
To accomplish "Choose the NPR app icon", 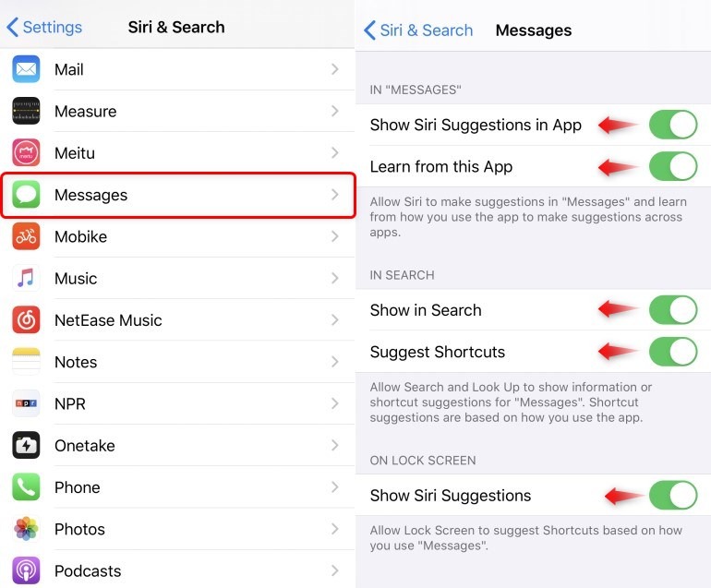I will coord(26,403).
